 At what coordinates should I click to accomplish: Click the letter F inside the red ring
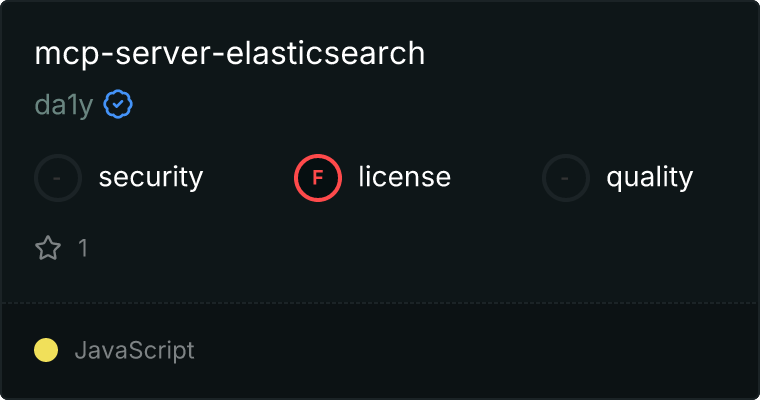click(318, 178)
